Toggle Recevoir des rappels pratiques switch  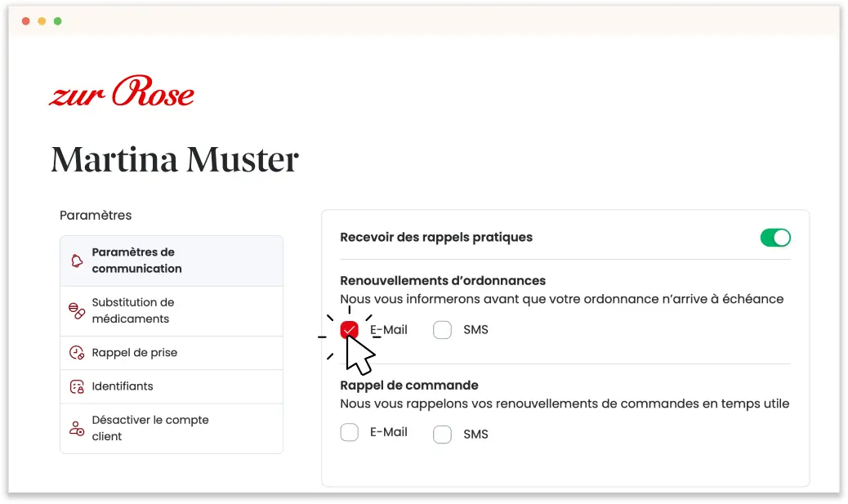pos(775,238)
